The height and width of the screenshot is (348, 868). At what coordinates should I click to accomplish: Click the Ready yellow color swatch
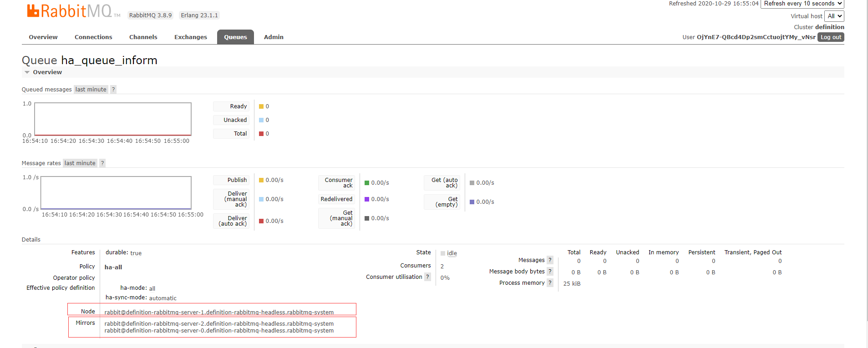(261, 106)
